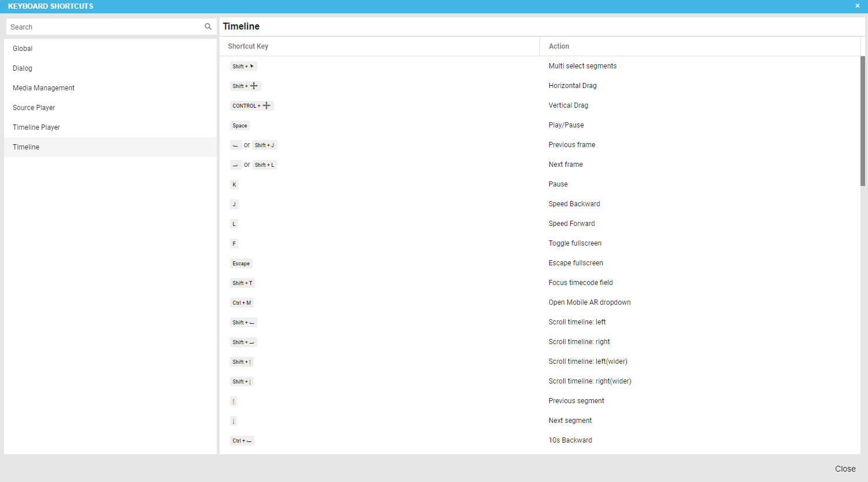Click the Shortcut Key column header
This screenshot has height=482, width=868.
(x=248, y=46)
